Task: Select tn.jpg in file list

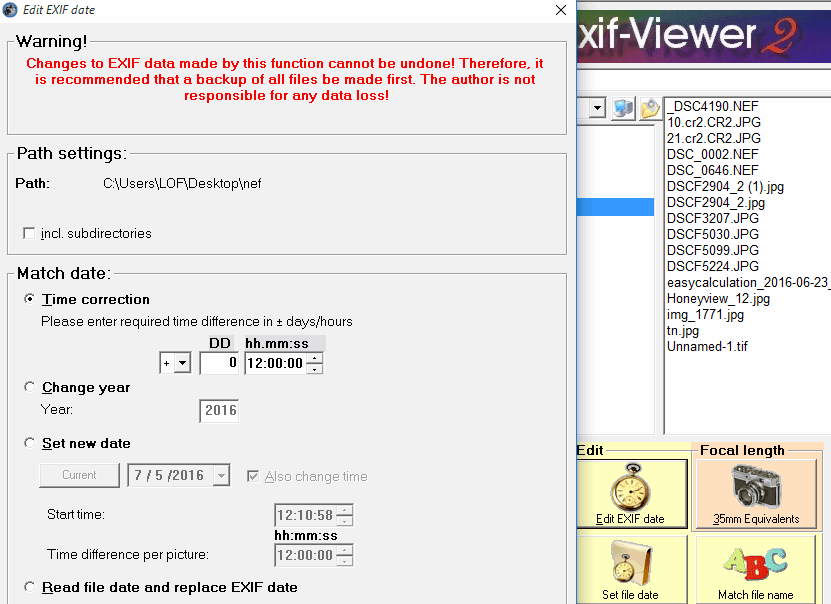Action: pyautogui.click(x=683, y=331)
